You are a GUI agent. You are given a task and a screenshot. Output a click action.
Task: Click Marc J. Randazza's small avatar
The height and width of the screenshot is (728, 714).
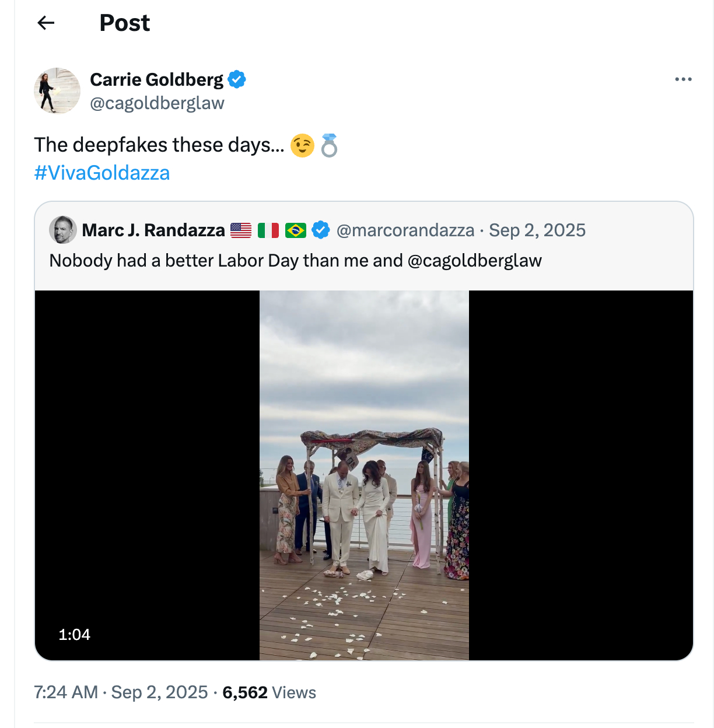[x=63, y=230]
